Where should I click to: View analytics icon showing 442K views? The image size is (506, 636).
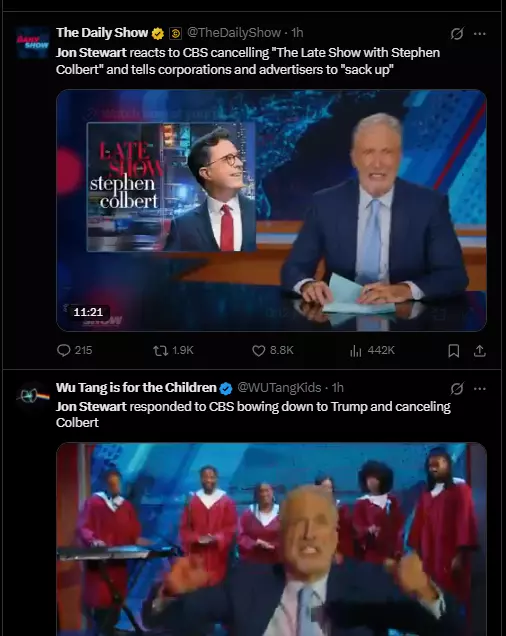(x=355, y=350)
